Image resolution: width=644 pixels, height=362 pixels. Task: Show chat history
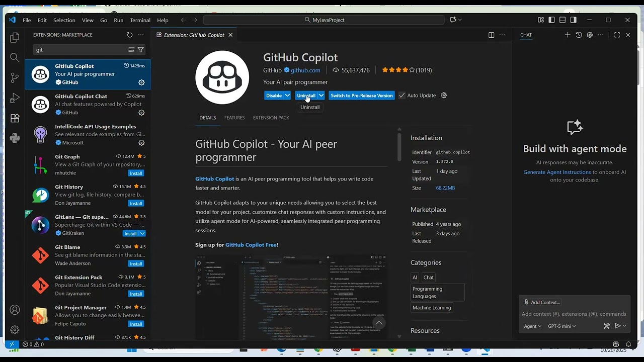(579, 35)
